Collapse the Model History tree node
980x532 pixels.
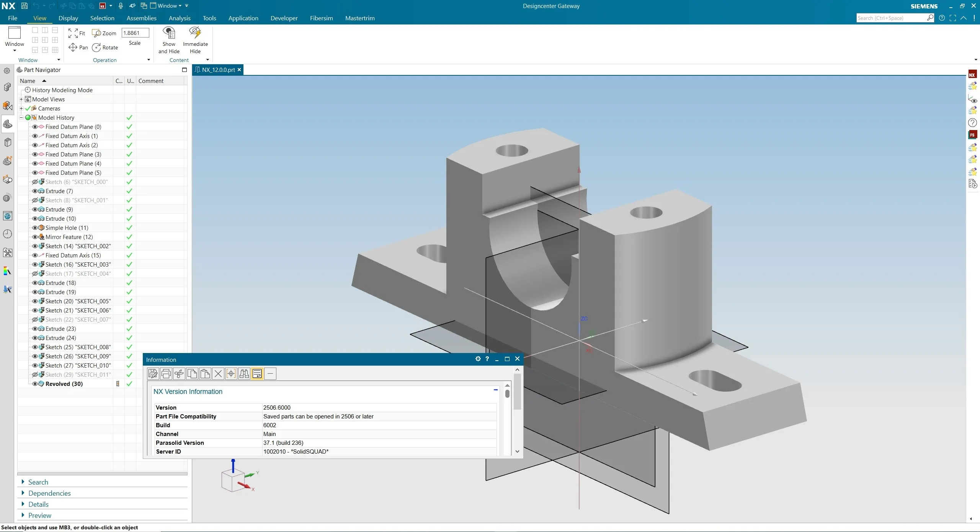pos(21,117)
